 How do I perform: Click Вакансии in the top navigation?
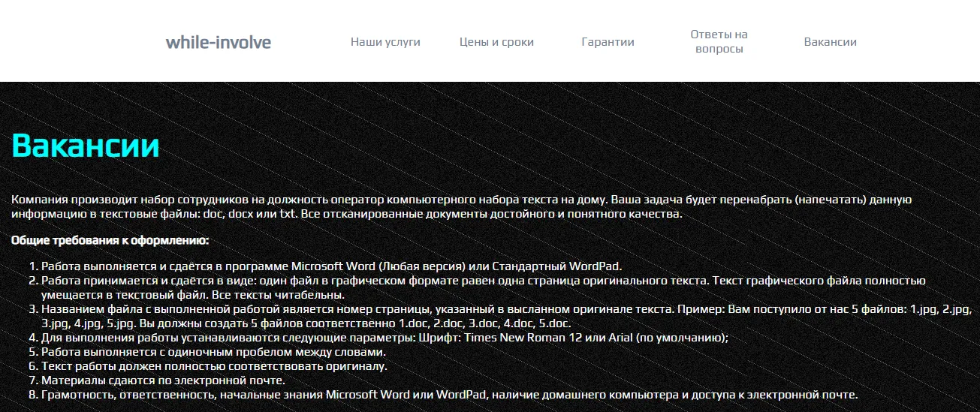[x=830, y=42]
